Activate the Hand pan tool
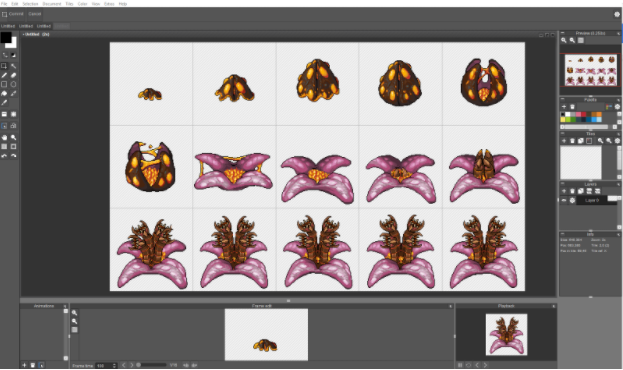The image size is (623, 370). point(4,138)
